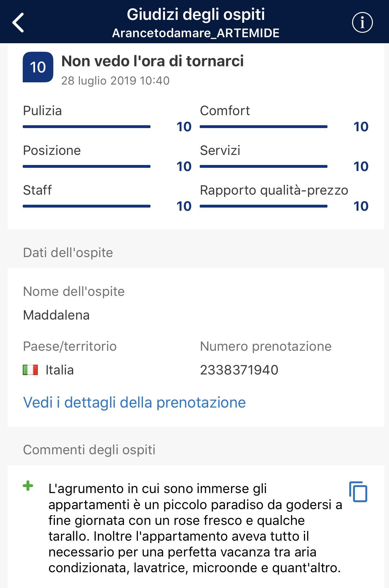
Task: Tap the Italian flag icon
Action: 30,370
